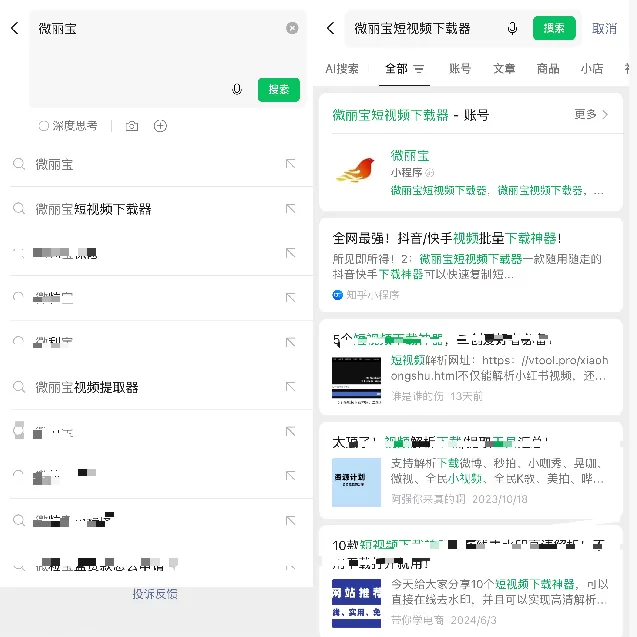Open camera image search icon
Screen dimensions: 637x637
pos(132,126)
